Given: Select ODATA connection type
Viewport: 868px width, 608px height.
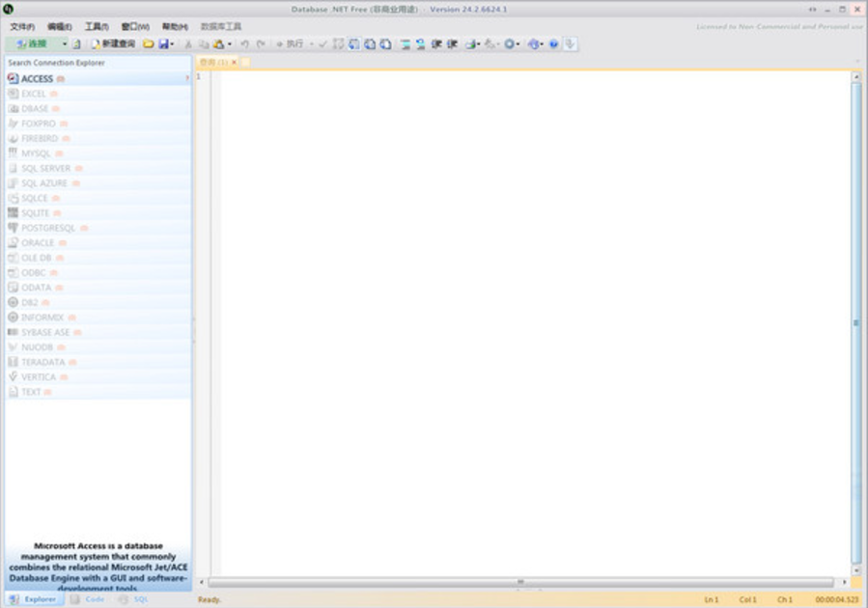Looking at the screenshot, I should click(98, 288).
